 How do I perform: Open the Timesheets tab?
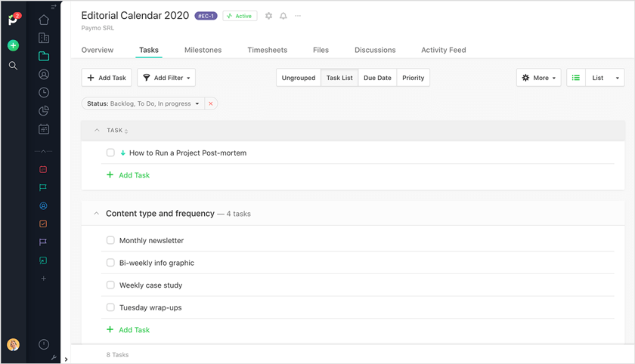pyautogui.click(x=267, y=50)
